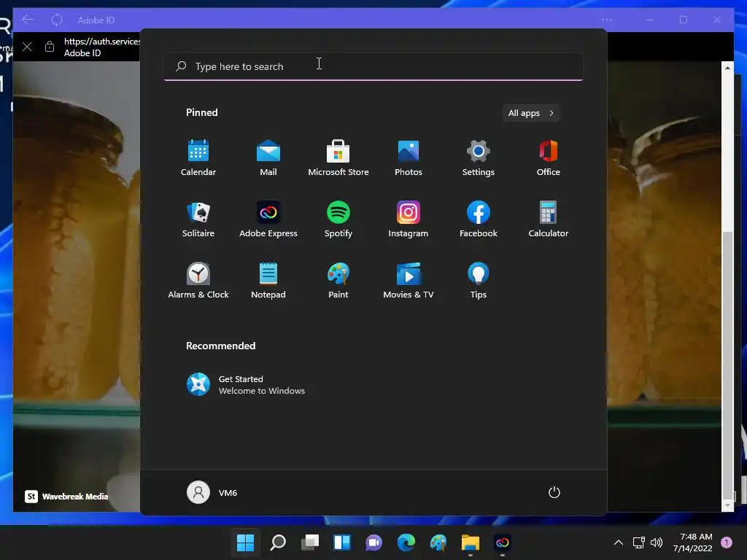Open the Instagram app

coord(409,219)
